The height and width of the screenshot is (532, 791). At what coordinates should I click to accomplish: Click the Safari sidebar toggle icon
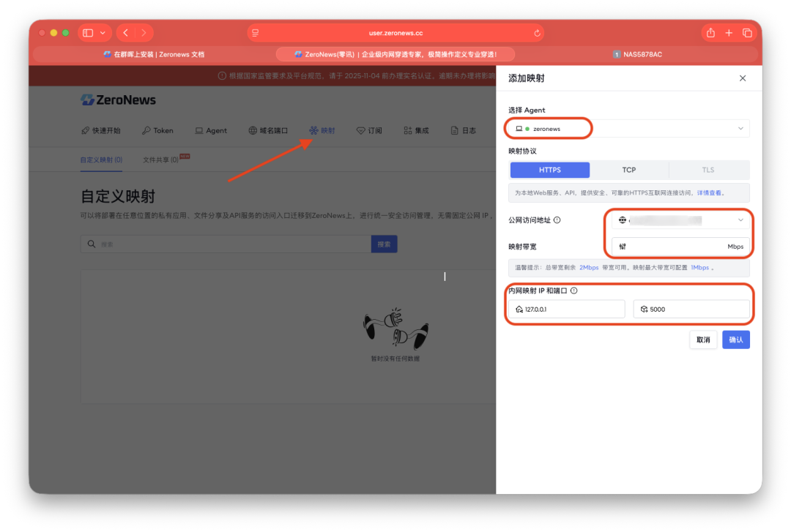click(88, 33)
